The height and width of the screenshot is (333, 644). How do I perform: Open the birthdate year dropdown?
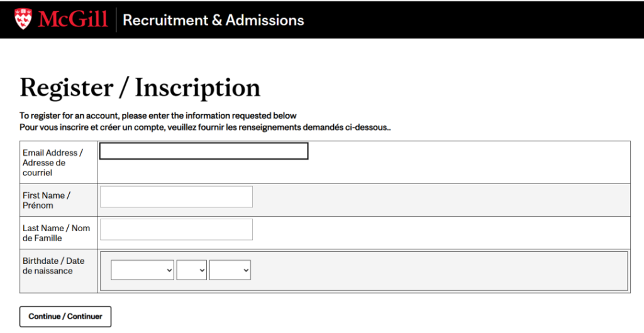(x=230, y=270)
